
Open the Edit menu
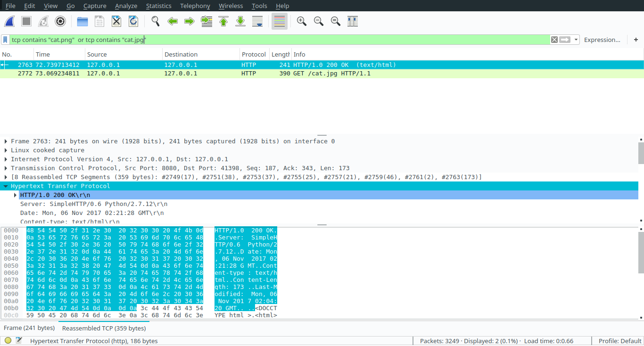[29, 6]
